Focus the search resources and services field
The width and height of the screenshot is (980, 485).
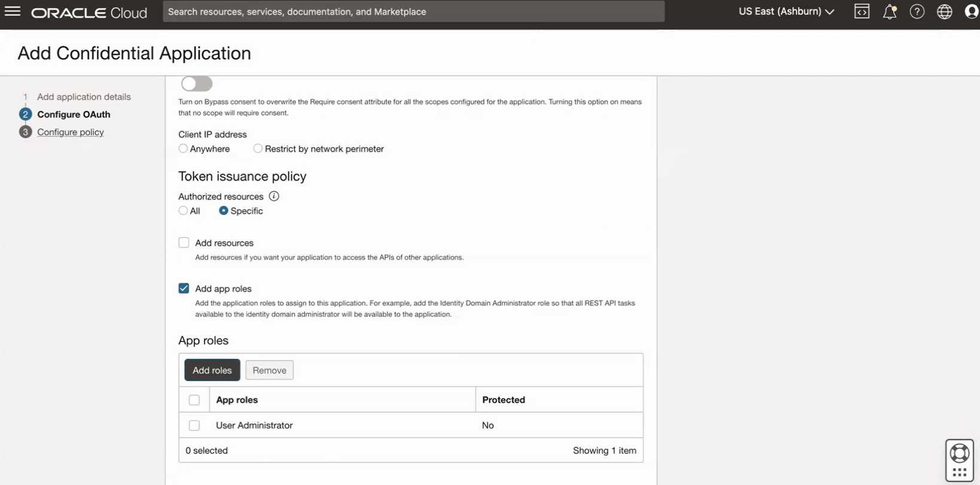coord(414,11)
